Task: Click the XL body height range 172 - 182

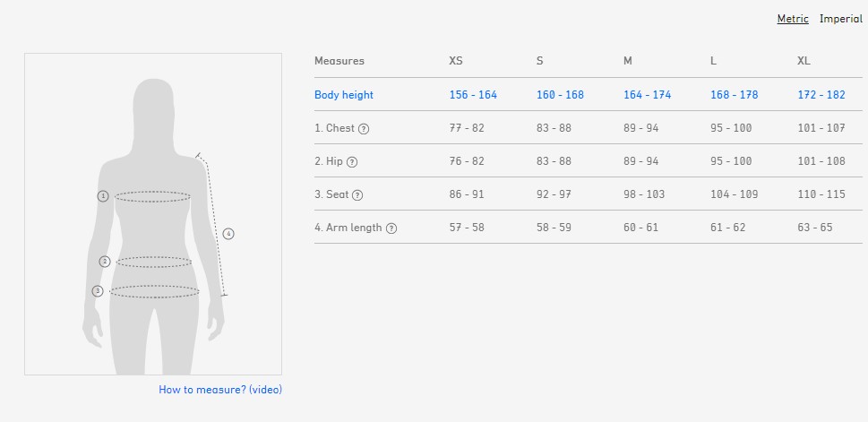Action: (x=821, y=95)
